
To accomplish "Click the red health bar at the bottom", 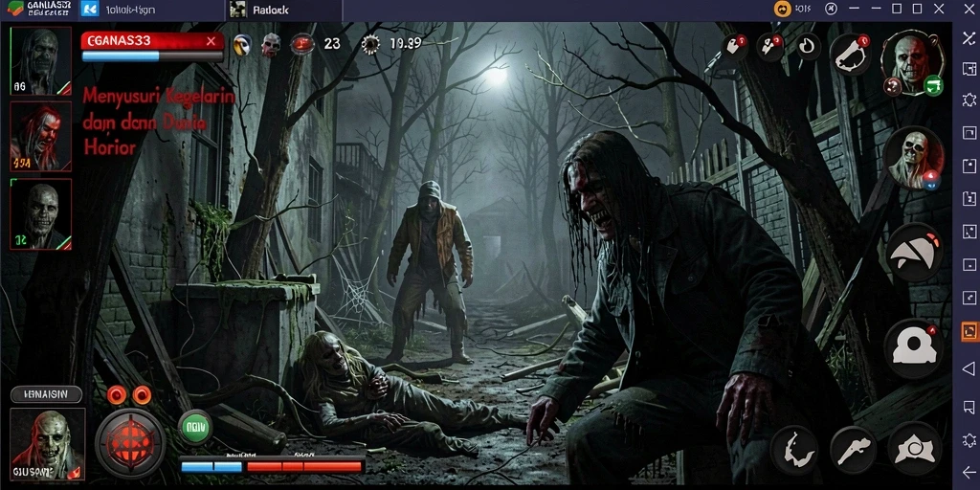I will coord(304,466).
